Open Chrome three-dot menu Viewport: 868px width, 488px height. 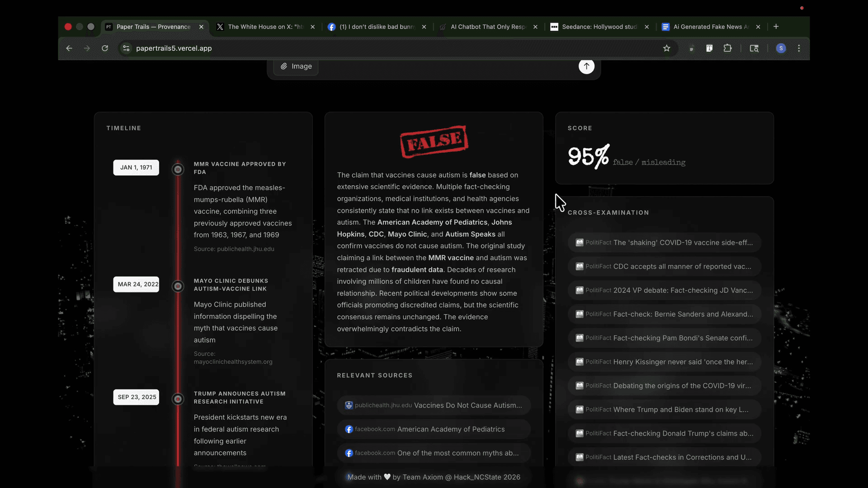(x=799, y=48)
